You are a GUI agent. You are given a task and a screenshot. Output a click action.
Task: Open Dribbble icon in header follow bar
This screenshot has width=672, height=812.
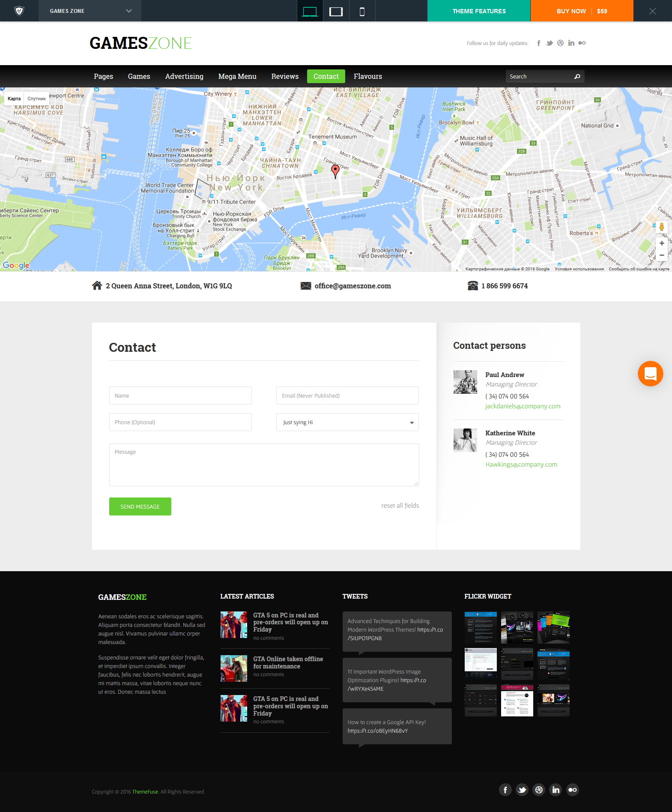point(560,43)
